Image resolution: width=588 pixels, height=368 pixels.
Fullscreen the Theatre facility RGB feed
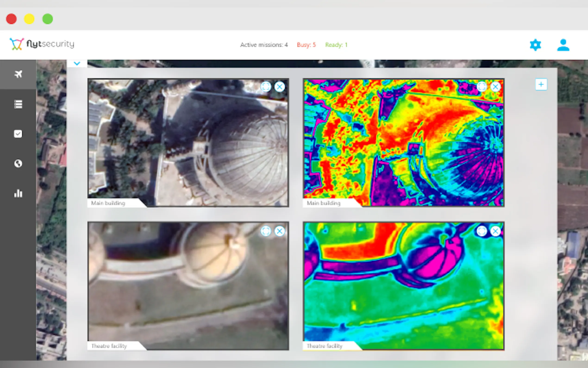[x=266, y=231]
